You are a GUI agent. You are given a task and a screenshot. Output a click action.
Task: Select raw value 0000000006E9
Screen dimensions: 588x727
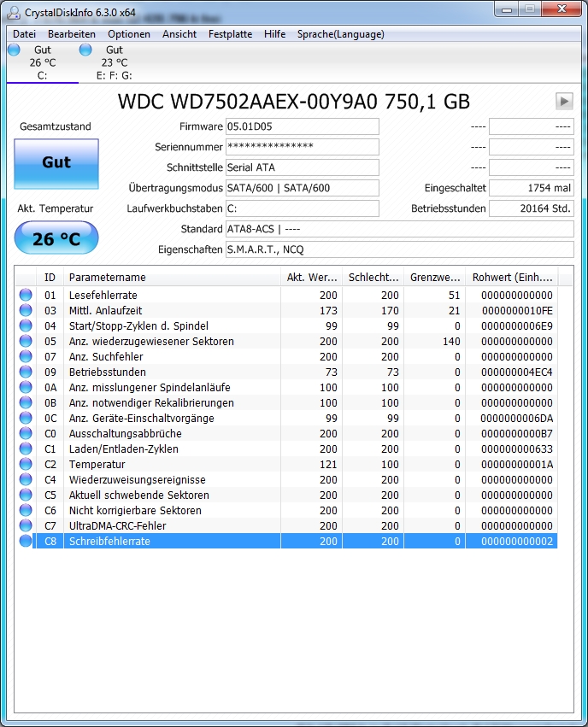[516, 326]
